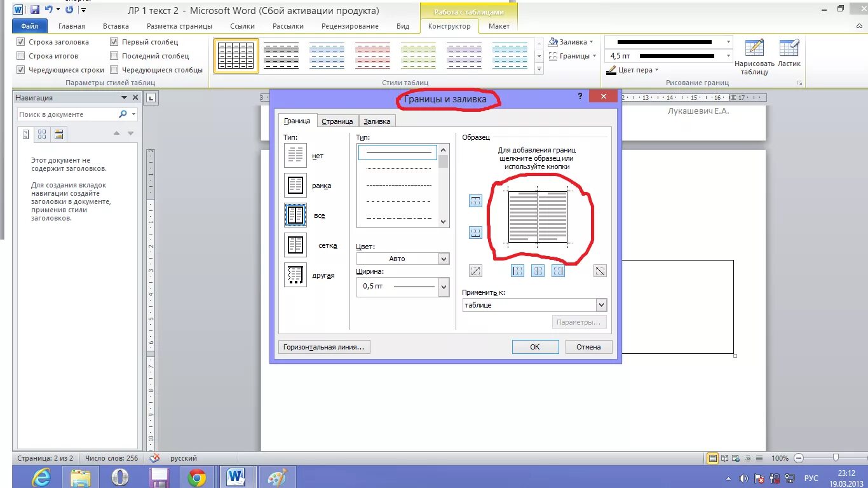The width and height of the screenshot is (868, 488).
Task: Select the Eraser (Ластик) tool
Action: pos(789,53)
